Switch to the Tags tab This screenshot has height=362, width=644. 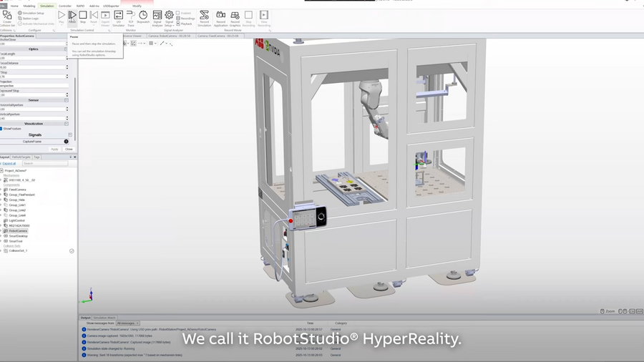tap(36, 157)
